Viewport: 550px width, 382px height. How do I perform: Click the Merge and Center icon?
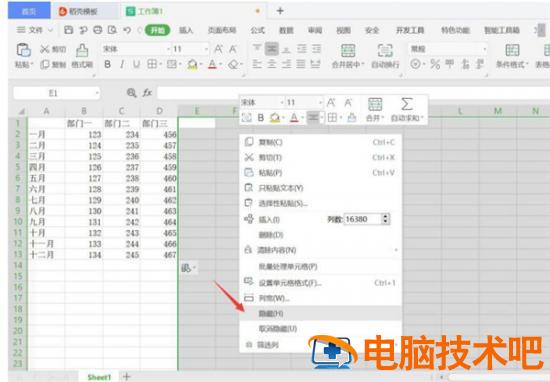(348, 51)
